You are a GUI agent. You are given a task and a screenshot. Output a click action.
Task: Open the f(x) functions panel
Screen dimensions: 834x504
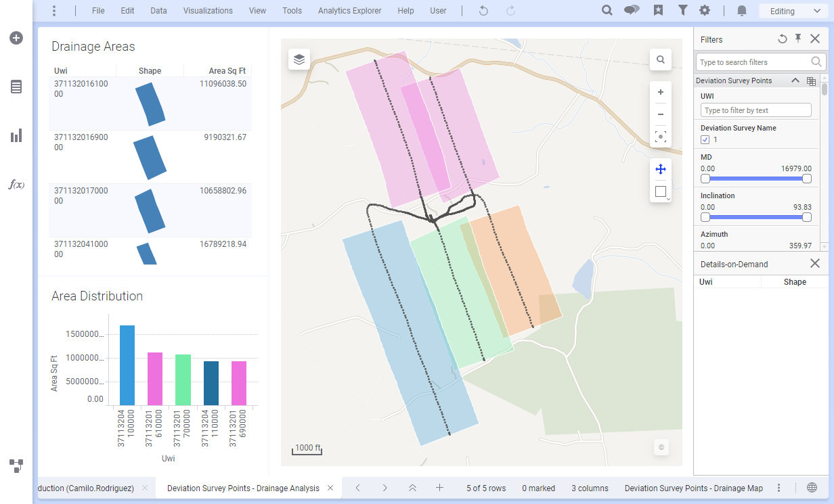pyautogui.click(x=16, y=185)
